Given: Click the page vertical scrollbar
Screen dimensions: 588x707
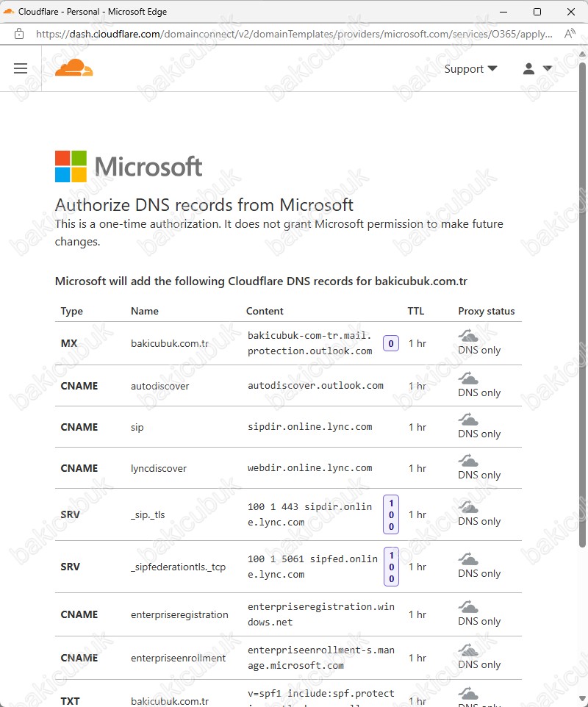Looking at the screenshot, I should pyautogui.click(x=583, y=304).
